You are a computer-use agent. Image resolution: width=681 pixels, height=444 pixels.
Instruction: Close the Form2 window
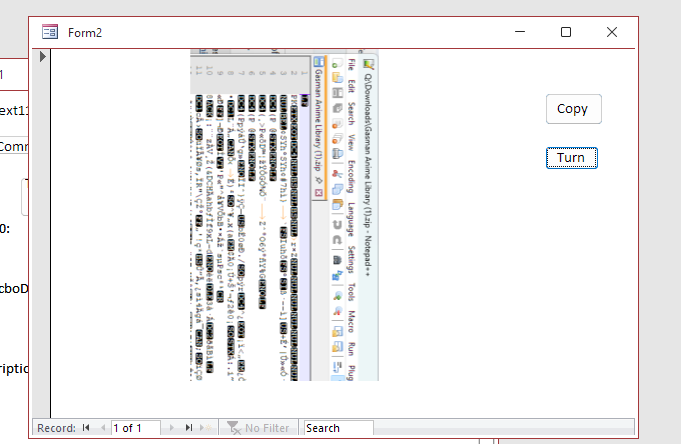(x=612, y=32)
